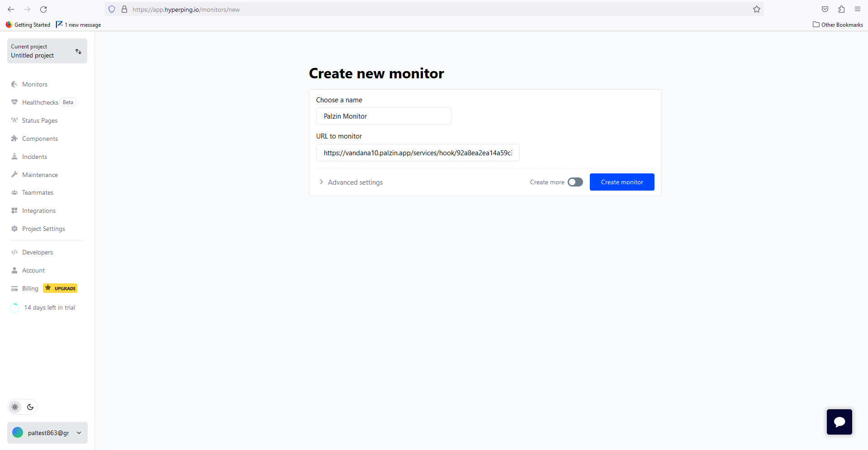This screenshot has height=450, width=868.
Task: Click the Beta badge next to Healthchecks
Action: click(68, 102)
